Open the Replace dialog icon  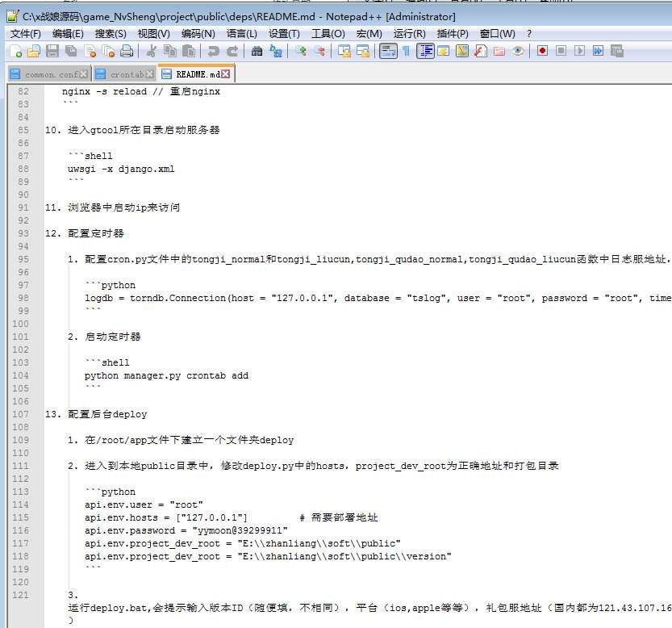(x=276, y=51)
